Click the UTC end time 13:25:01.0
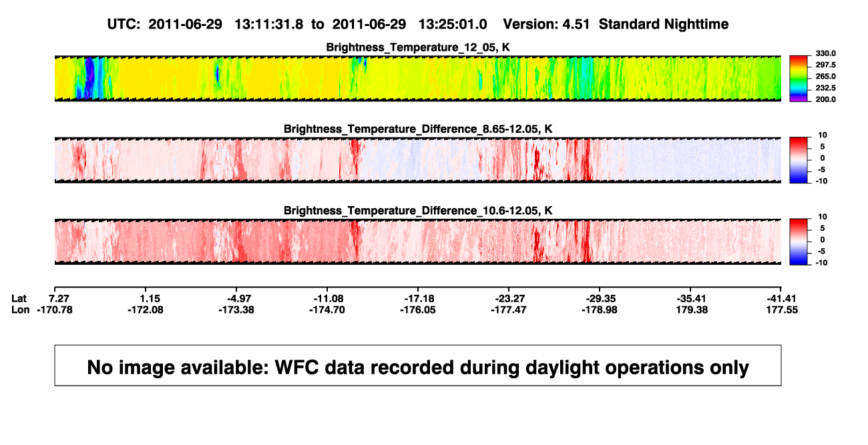This screenshot has width=868, height=445. point(453,24)
